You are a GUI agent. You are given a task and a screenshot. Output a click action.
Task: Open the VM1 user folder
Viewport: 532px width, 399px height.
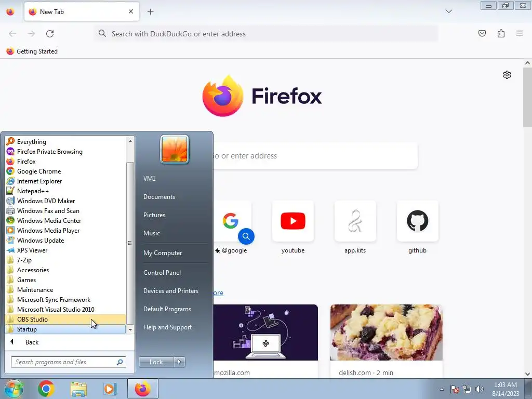(149, 179)
